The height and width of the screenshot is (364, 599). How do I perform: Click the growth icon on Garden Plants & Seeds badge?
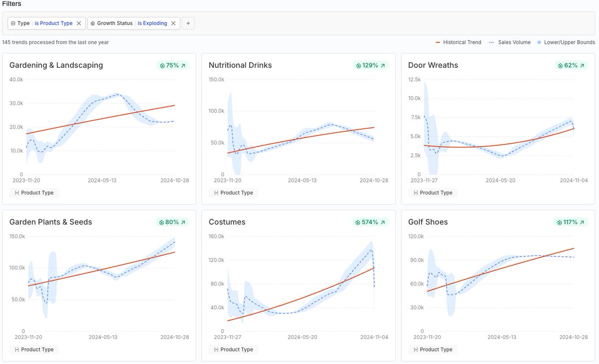pos(162,222)
